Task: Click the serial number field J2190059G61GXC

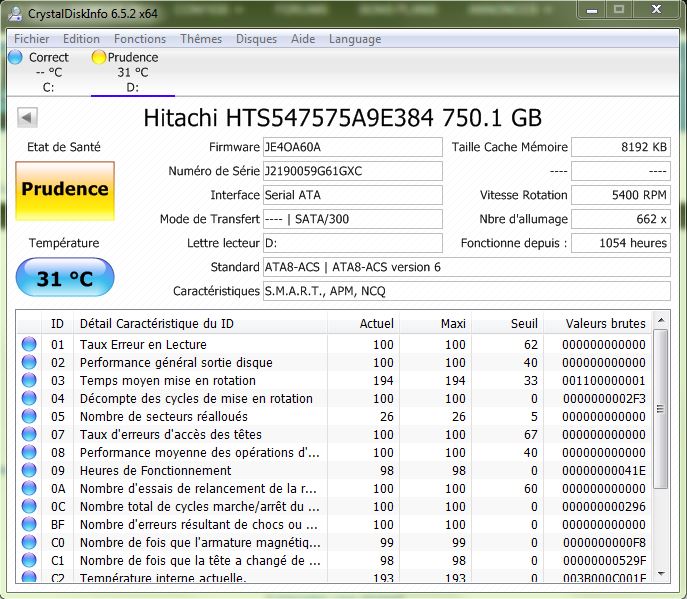Action: [352, 171]
